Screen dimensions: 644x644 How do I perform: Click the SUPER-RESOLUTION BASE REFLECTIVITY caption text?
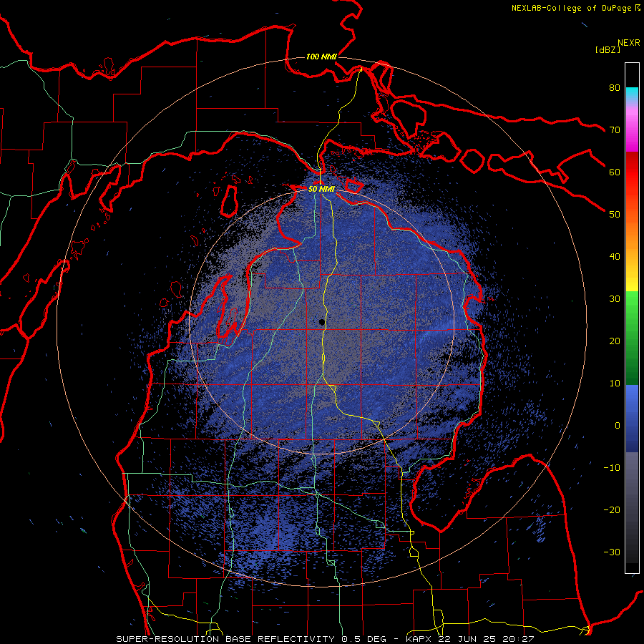pyautogui.click(x=225, y=639)
